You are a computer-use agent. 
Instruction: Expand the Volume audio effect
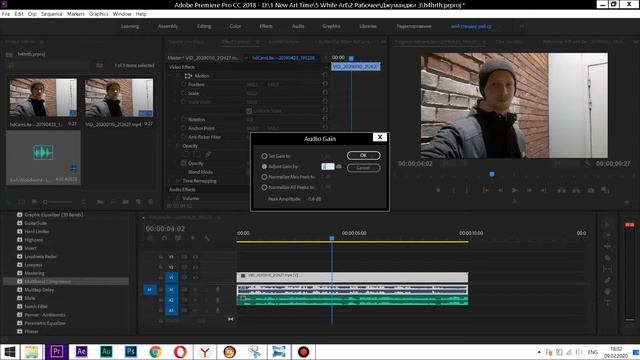178,198
